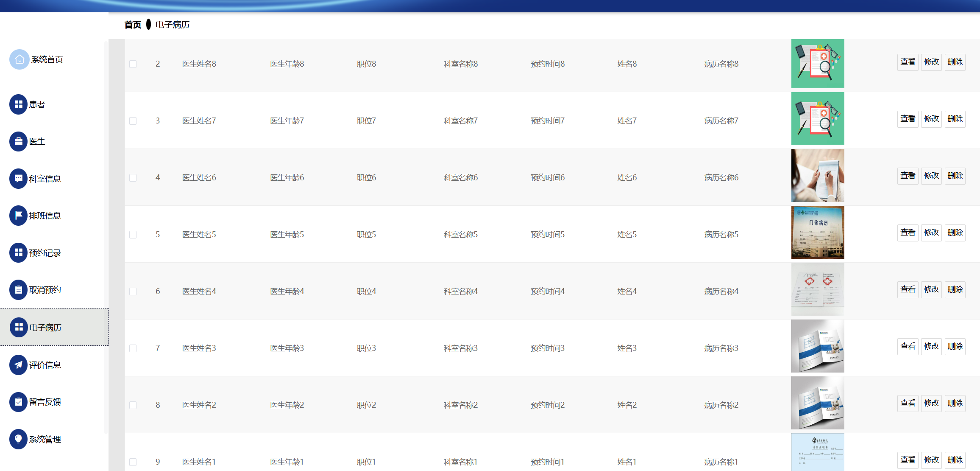This screenshot has width=980, height=471.
Task: Click the chat bubble icon beside 科室信息
Action: pos(18,179)
